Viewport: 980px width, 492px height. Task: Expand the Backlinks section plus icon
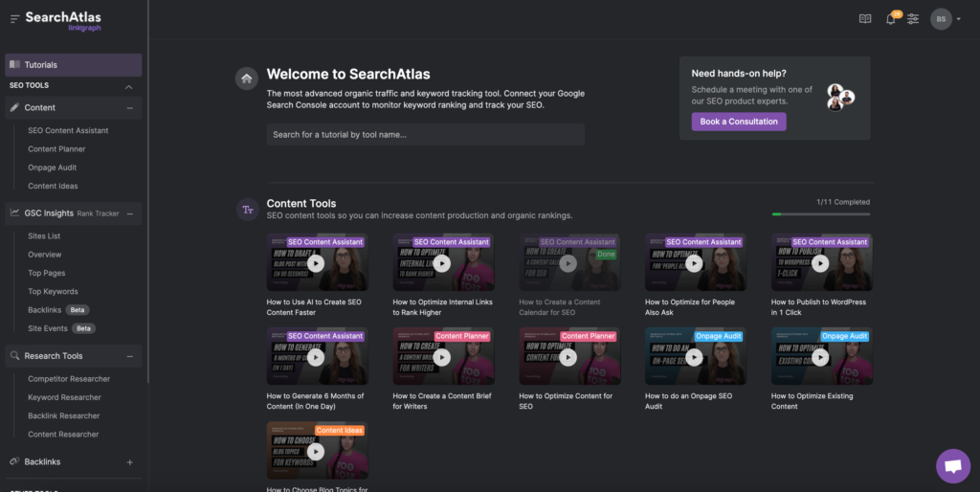pos(130,462)
